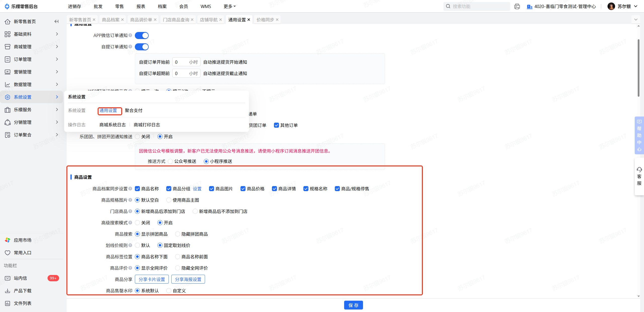Screen dimensions: 644x312
Task: Open 站内信 mail icon in sidebar
Action: [8, 278]
